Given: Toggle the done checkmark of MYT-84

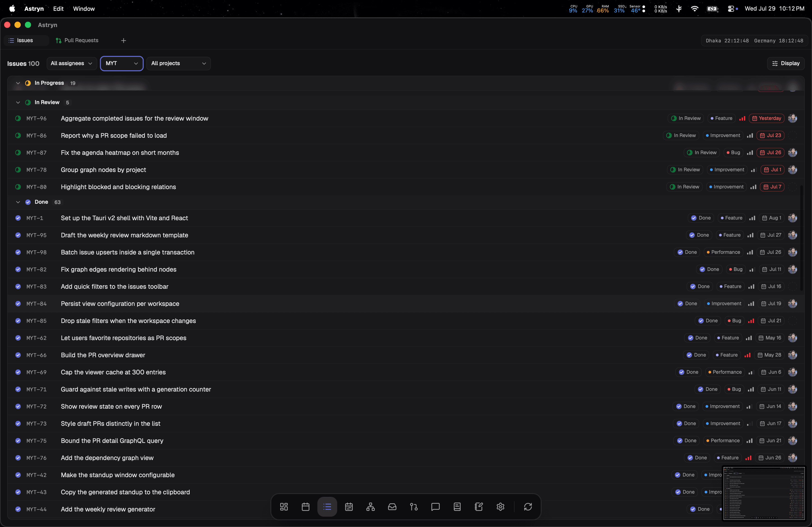Looking at the screenshot, I should [18, 303].
